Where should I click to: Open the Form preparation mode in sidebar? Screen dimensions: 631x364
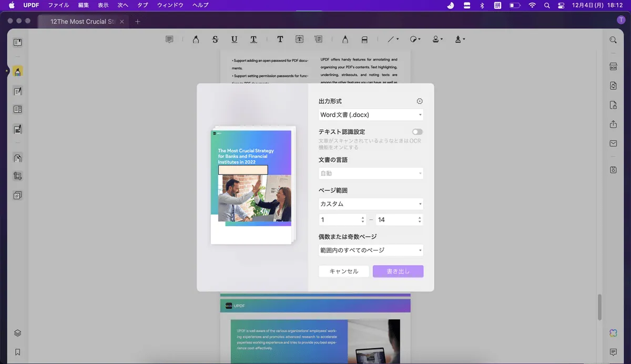coord(17,110)
